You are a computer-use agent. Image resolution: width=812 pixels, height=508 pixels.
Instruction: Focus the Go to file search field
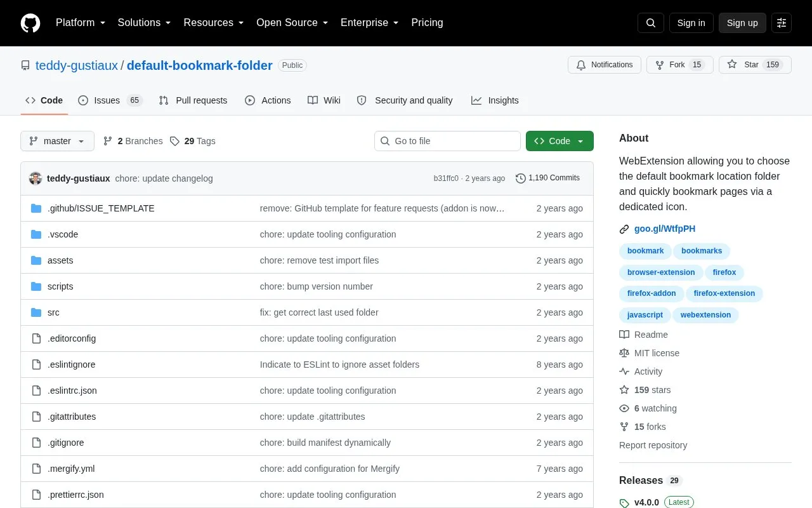pyautogui.click(x=447, y=141)
